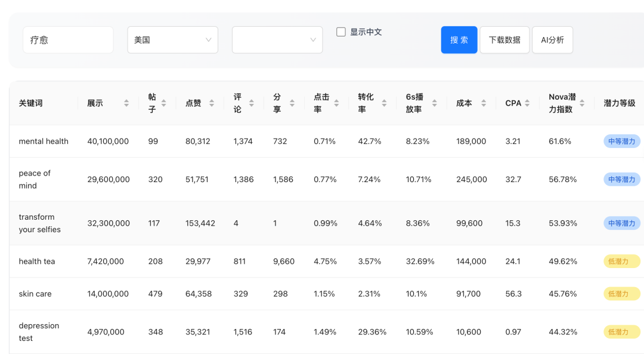Click the 32.69% 6s play rate value
This screenshot has height=354, width=644.
click(x=420, y=261)
